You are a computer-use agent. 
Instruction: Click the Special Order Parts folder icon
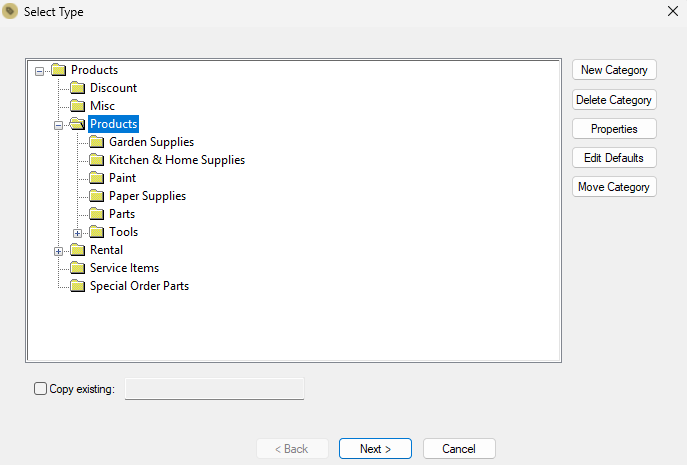pos(78,286)
